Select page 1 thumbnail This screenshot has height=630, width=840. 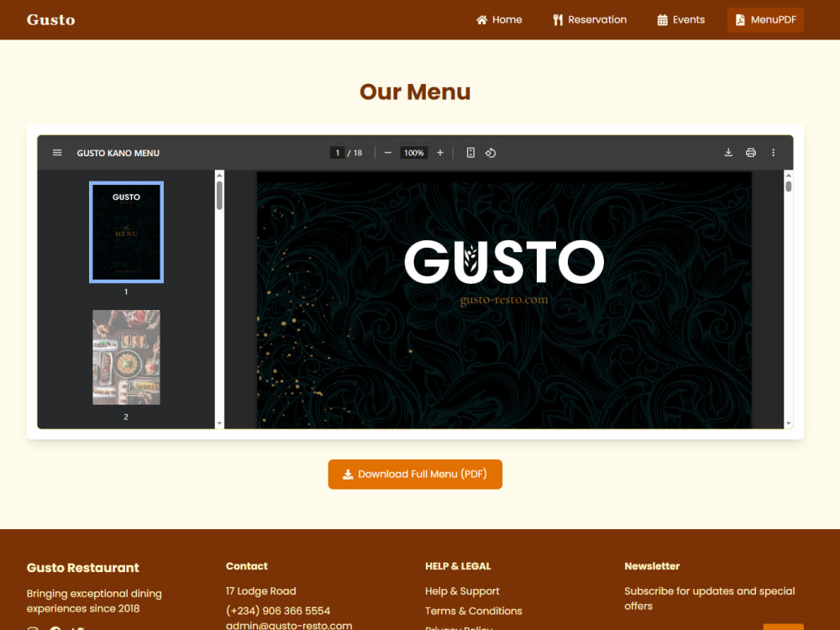click(127, 232)
